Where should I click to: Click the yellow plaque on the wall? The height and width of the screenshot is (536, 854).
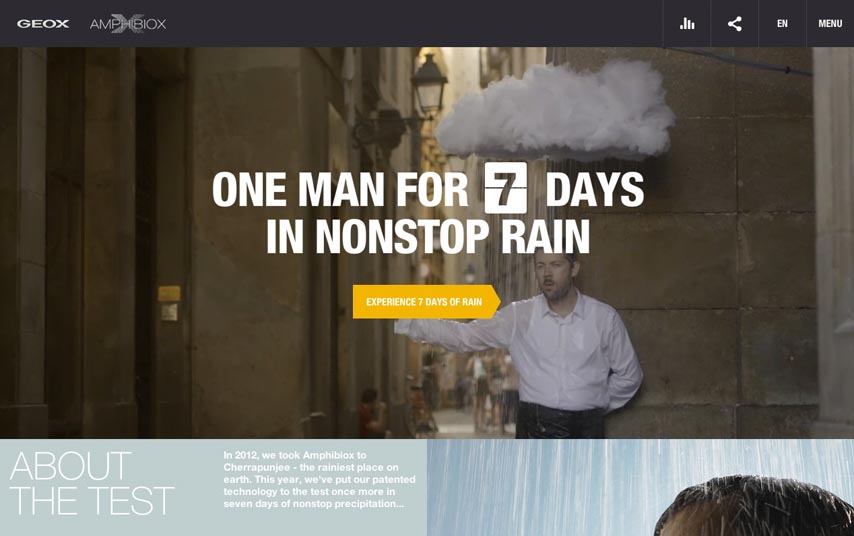(169, 294)
